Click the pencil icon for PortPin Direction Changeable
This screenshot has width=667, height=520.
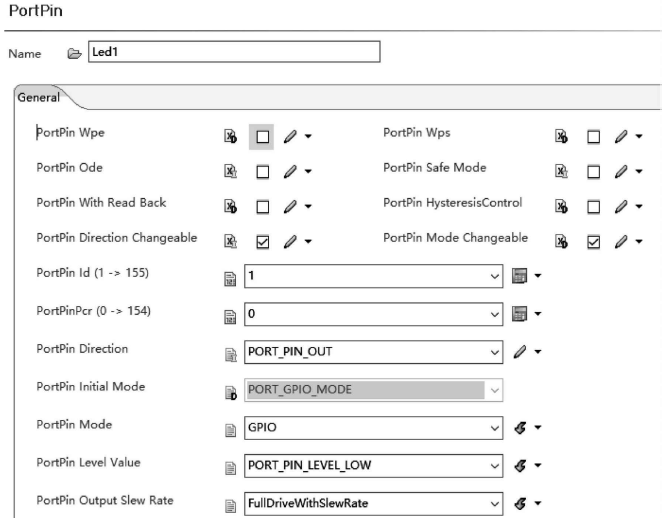tap(290, 242)
